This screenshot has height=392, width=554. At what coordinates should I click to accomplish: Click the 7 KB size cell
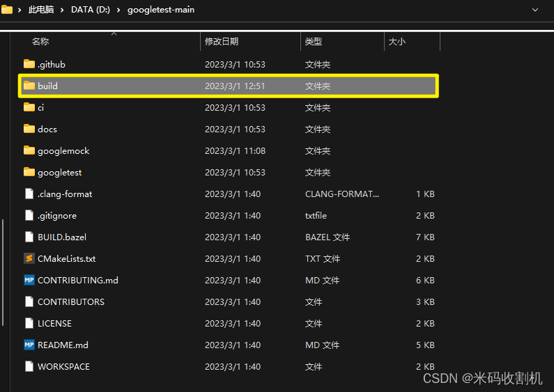425,237
